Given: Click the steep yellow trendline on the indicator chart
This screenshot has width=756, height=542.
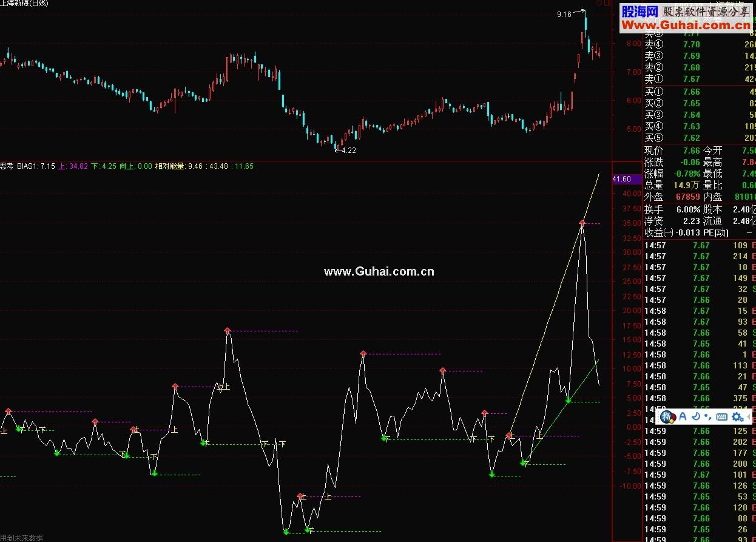Looking at the screenshot, I should 555,303.
